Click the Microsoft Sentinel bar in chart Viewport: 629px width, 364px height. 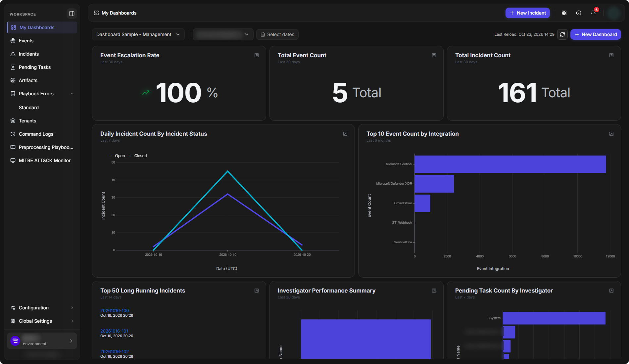coord(510,164)
